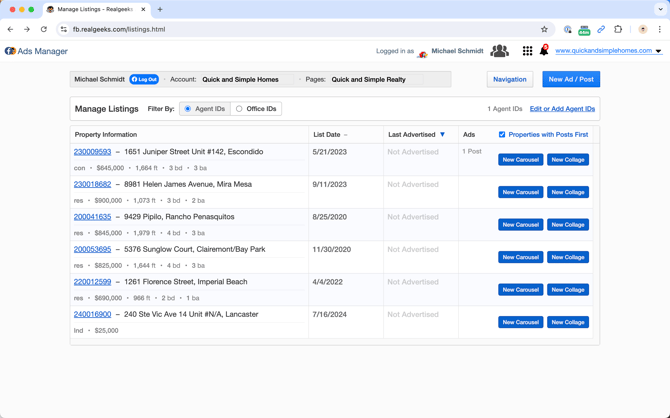
Task: Create New Collage for 8981 Helen James Avenue
Action: (x=568, y=192)
